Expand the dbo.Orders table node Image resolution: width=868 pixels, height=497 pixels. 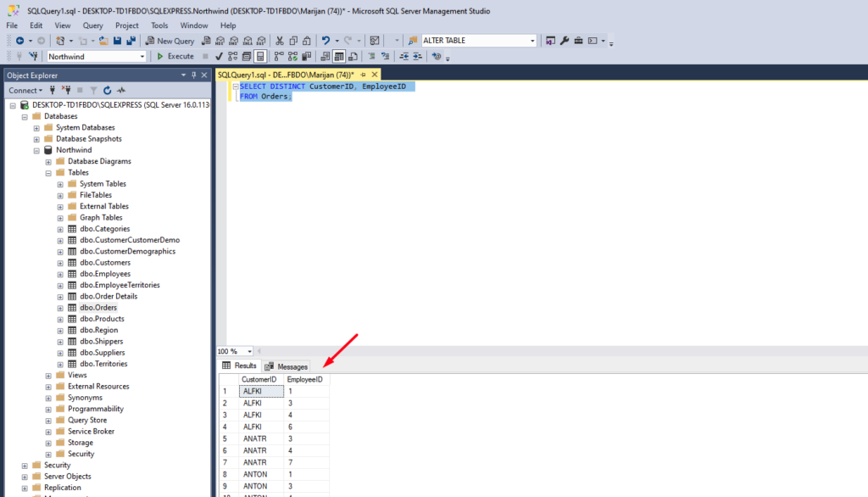pyautogui.click(x=60, y=308)
